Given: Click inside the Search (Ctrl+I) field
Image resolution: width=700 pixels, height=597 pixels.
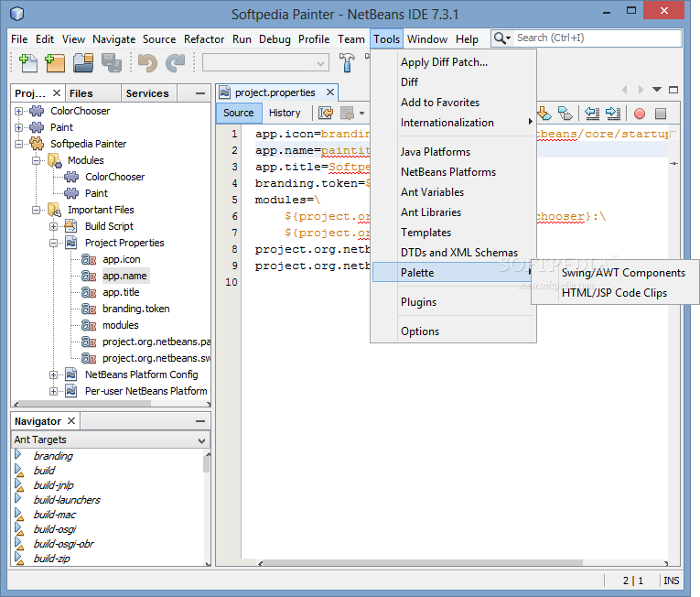Looking at the screenshot, I should pyautogui.click(x=598, y=38).
